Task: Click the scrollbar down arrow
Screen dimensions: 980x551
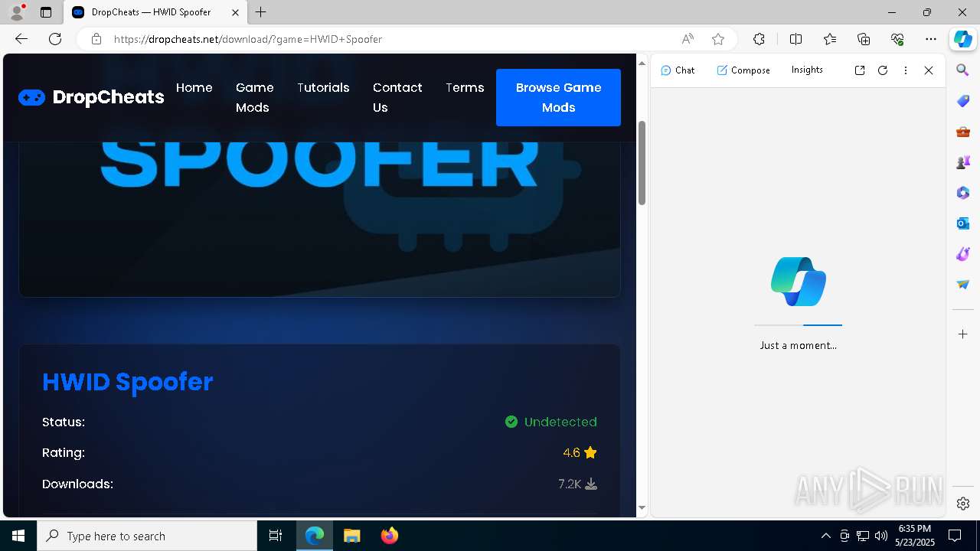Action: coord(642,508)
